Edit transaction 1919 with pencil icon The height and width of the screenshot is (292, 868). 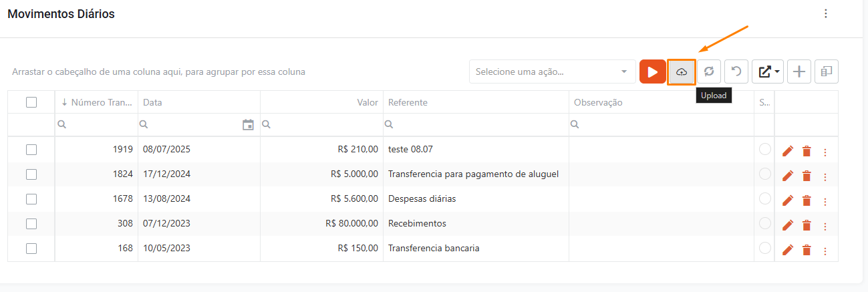pos(788,152)
